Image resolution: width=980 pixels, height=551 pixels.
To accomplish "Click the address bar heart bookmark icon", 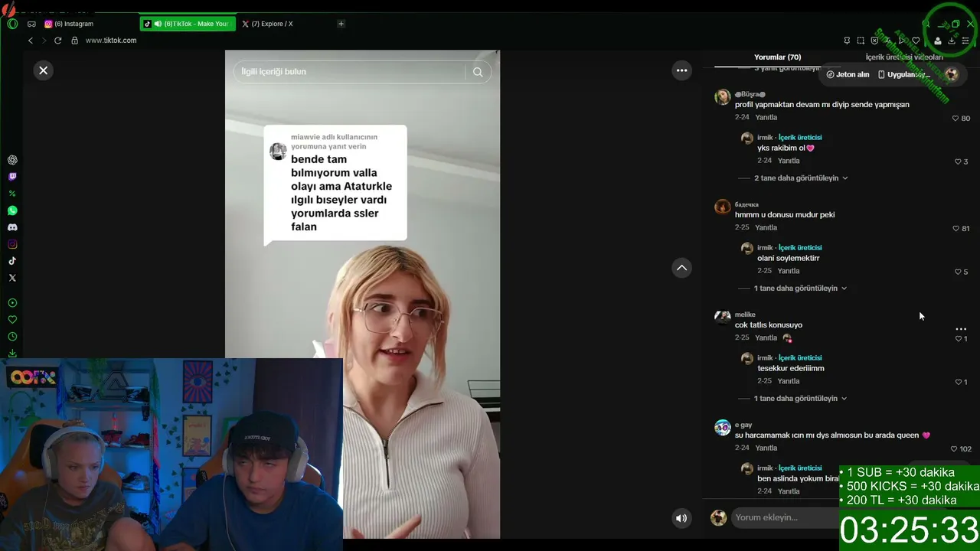I will (916, 41).
